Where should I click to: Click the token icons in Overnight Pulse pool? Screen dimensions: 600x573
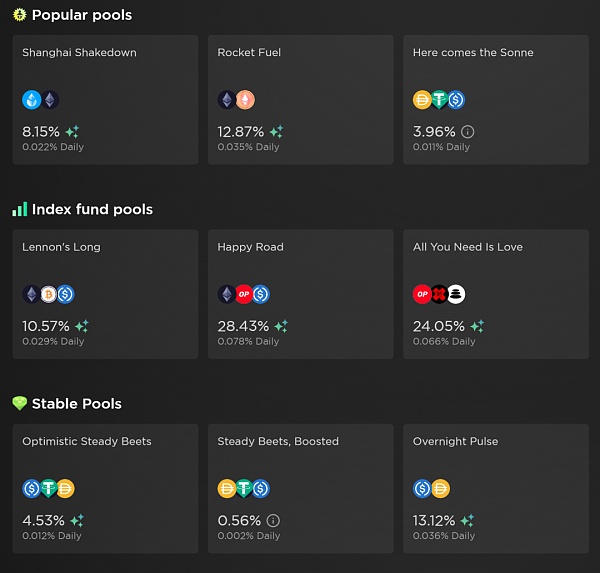(431, 489)
